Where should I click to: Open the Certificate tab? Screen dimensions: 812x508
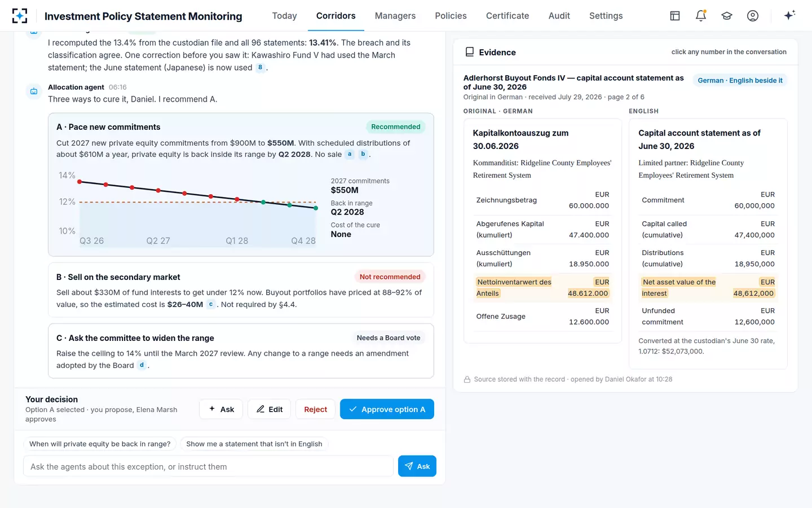point(507,16)
